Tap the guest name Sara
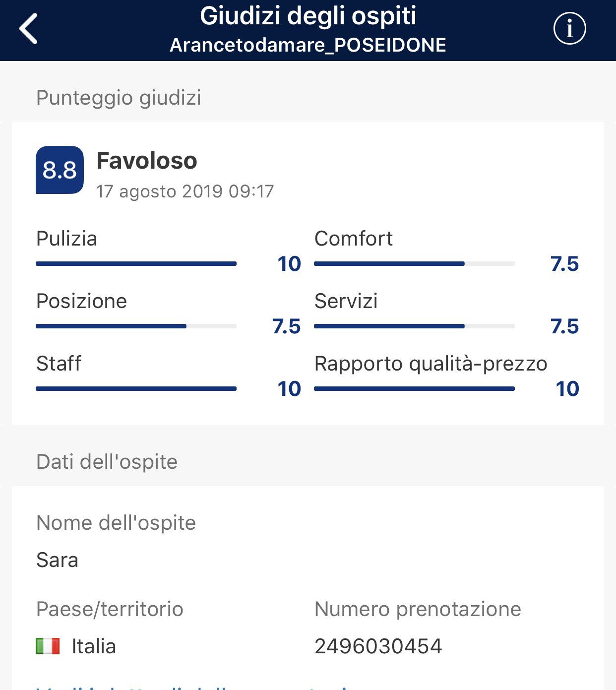This screenshot has height=690, width=616. [x=57, y=560]
